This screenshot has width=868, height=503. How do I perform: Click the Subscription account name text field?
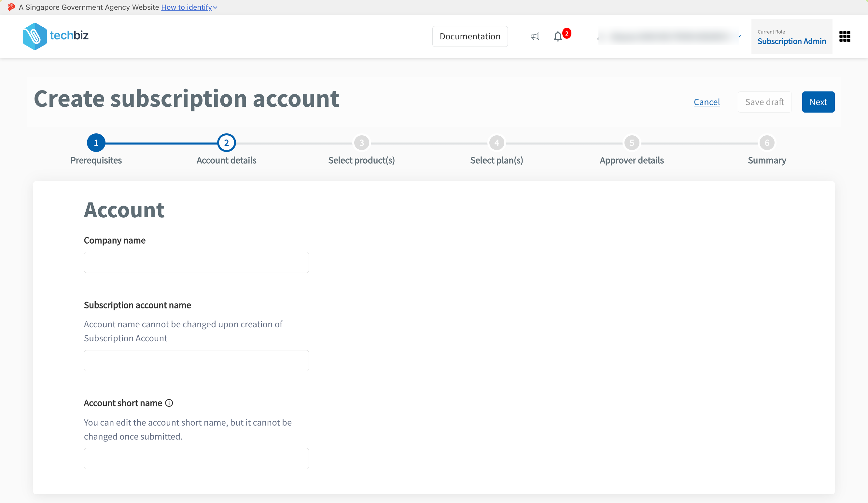coord(196,360)
